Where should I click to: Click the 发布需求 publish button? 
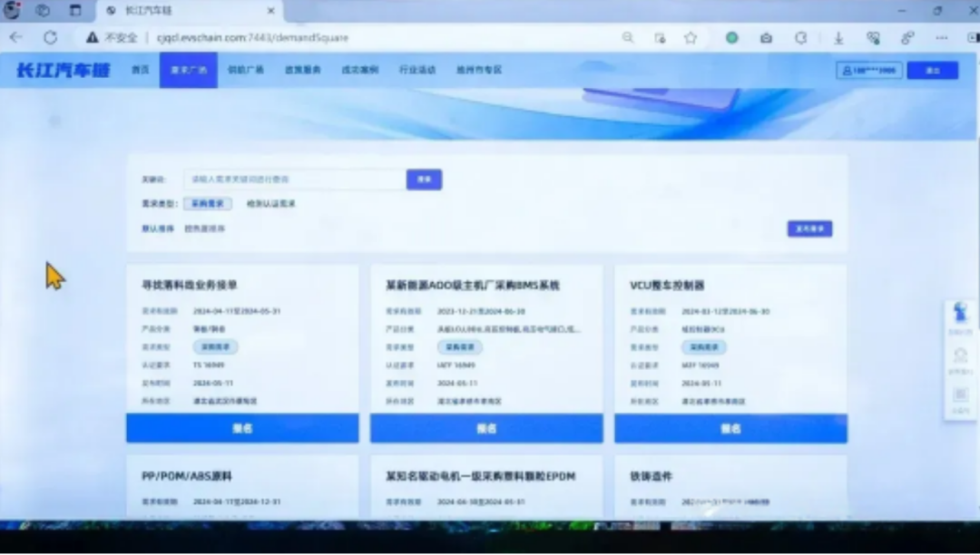[x=808, y=229]
